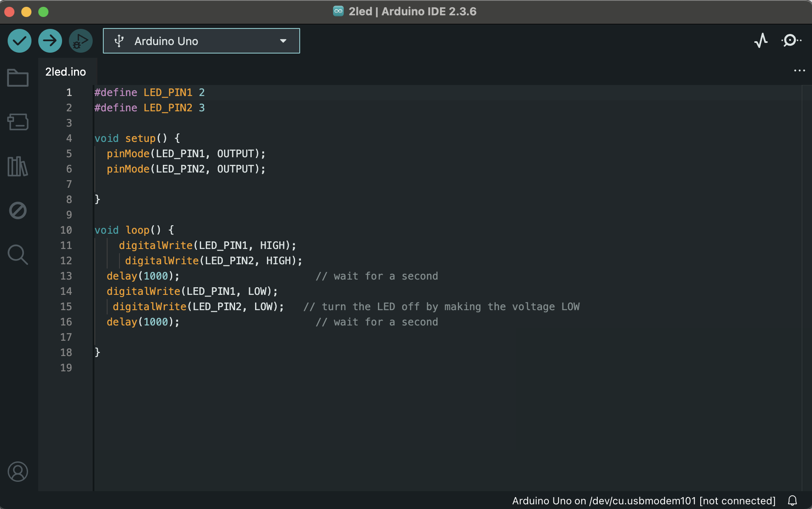Open the Search sidebar panel
Image resolution: width=812 pixels, height=509 pixels.
coord(17,254)
